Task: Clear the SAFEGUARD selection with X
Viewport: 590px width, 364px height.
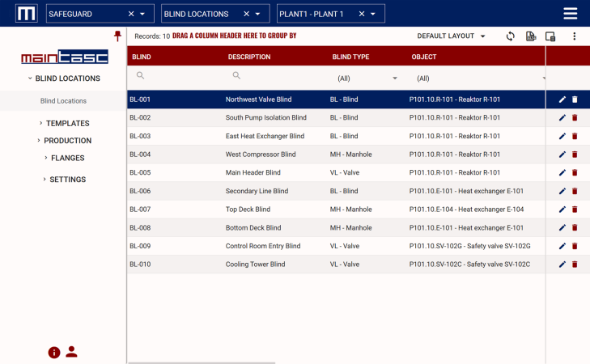Action: point(131,14)
